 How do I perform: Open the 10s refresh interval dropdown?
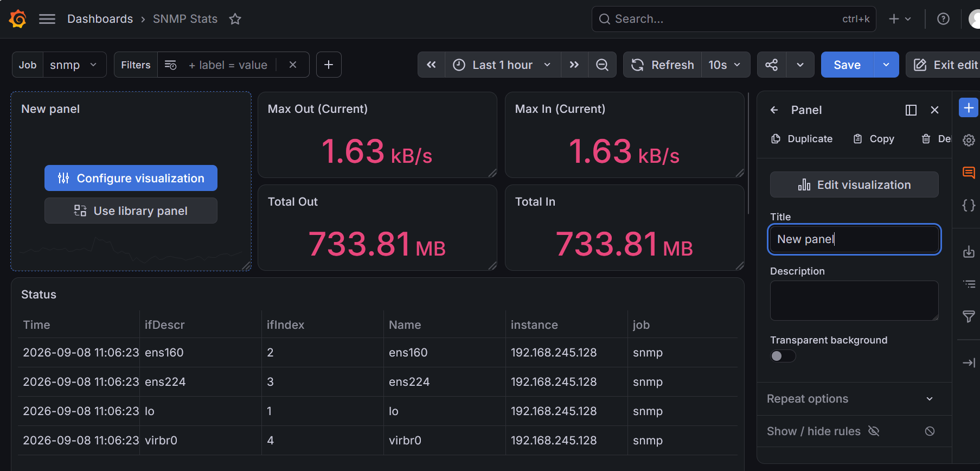(x=725, y=65)
